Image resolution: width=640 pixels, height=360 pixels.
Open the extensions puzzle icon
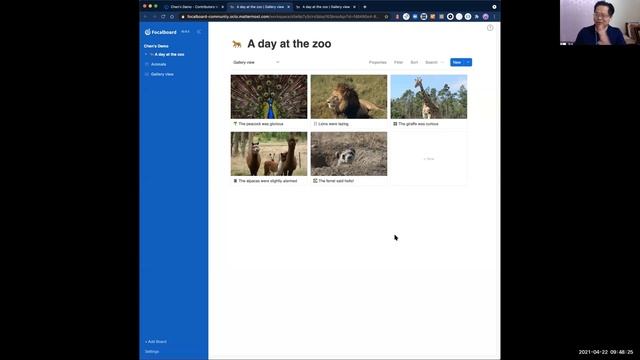[x=476, y=17]
